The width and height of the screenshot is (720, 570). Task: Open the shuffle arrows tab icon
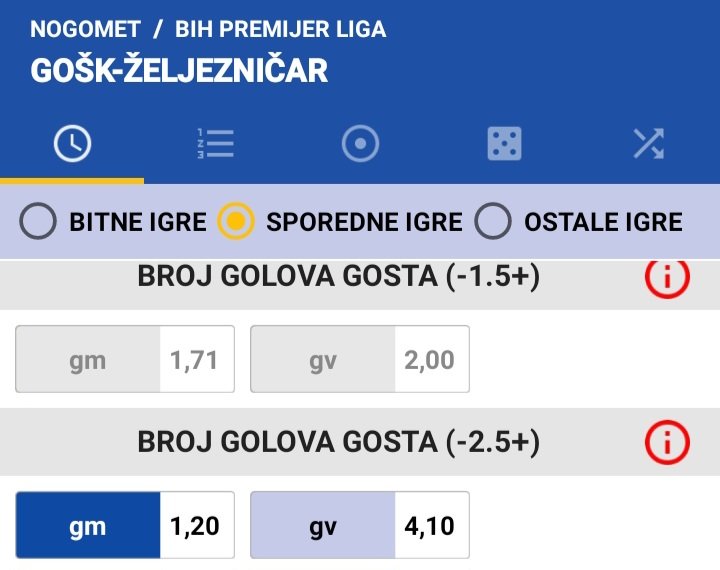coord(648,144)
